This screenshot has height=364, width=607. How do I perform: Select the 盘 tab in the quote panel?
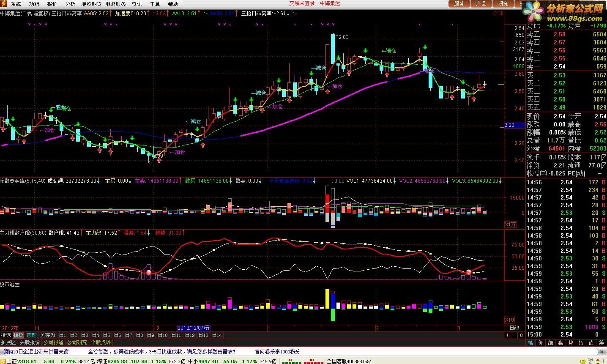tap(561, 342)
